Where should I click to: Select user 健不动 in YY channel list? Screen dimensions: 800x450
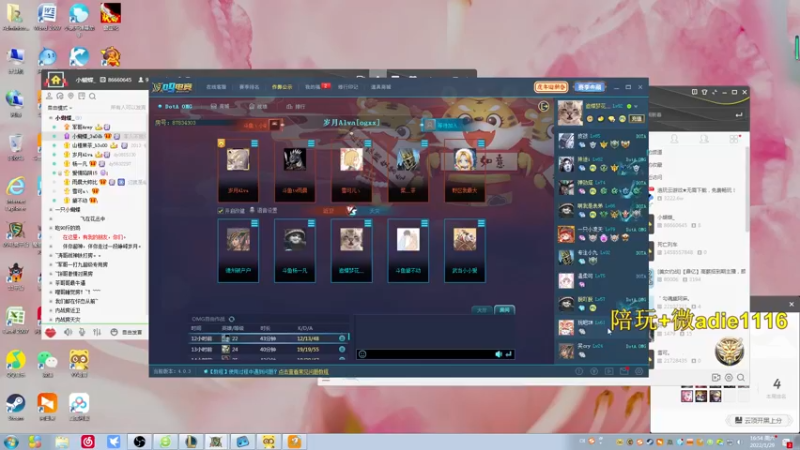click(x=79, y=201)
